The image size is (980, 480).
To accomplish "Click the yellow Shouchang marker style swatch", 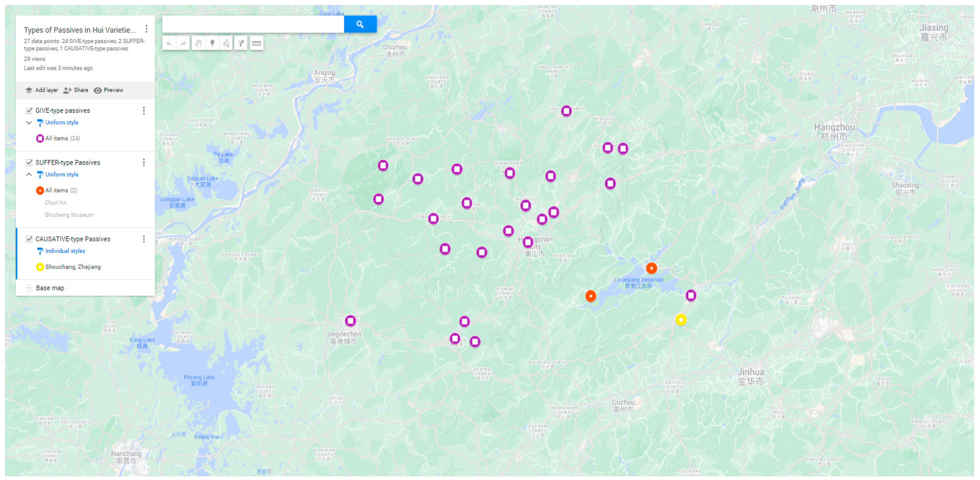I will coord(40,267).
